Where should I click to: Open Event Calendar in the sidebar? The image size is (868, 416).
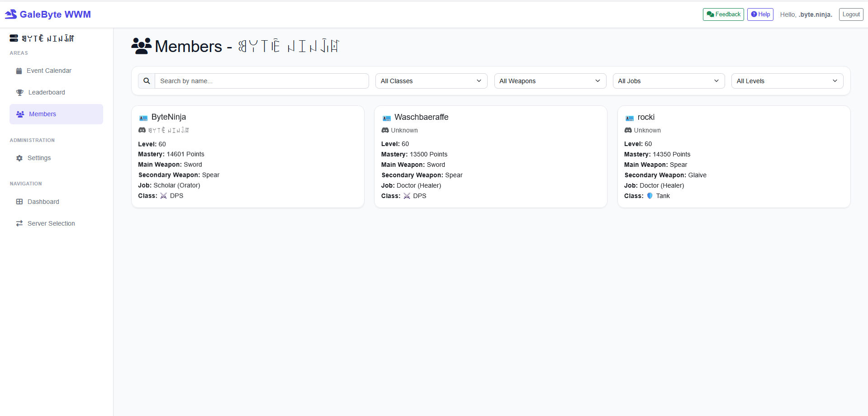point(49,71)
